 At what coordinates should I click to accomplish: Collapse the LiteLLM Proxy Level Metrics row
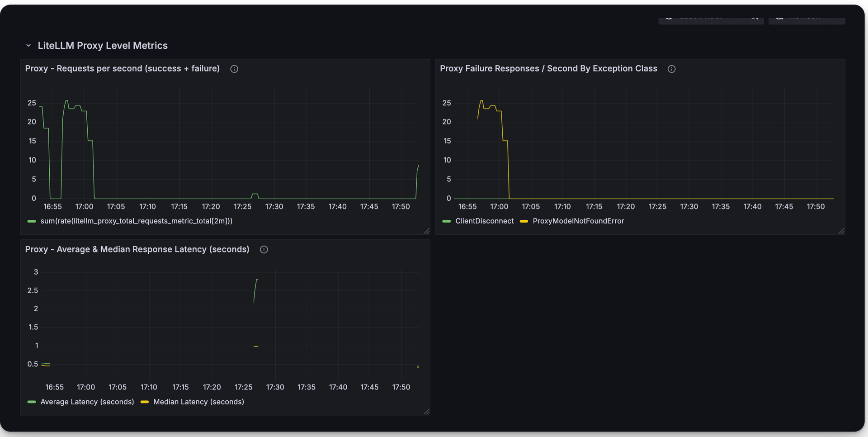(28, 45)
